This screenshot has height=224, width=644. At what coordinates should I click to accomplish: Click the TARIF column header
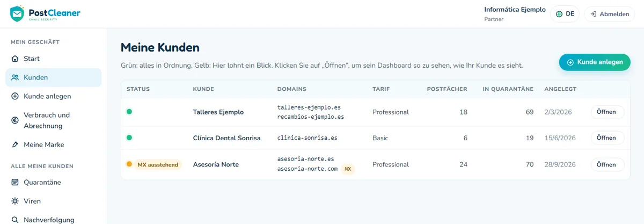[381, 89]
